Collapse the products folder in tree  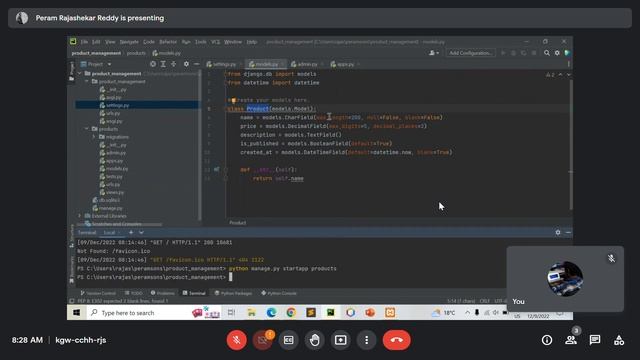pyautogui.click(x=87, y=129)
